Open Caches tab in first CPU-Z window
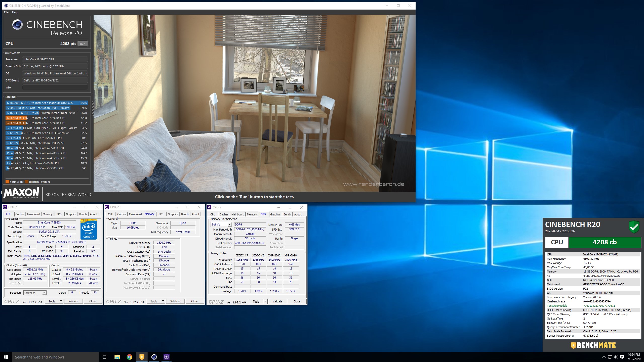 [x=20, y=214]
